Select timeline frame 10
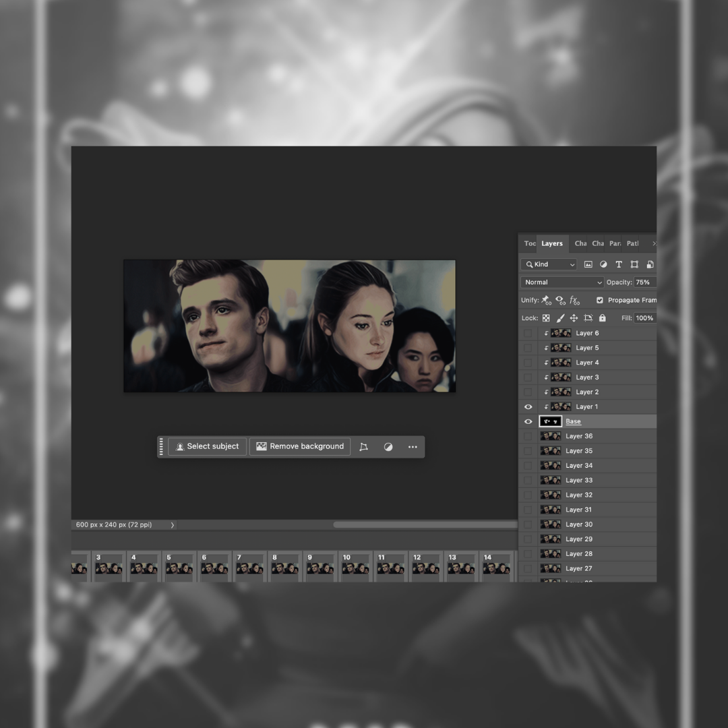Viewport: 728px width, 728px height. point(356,566)
